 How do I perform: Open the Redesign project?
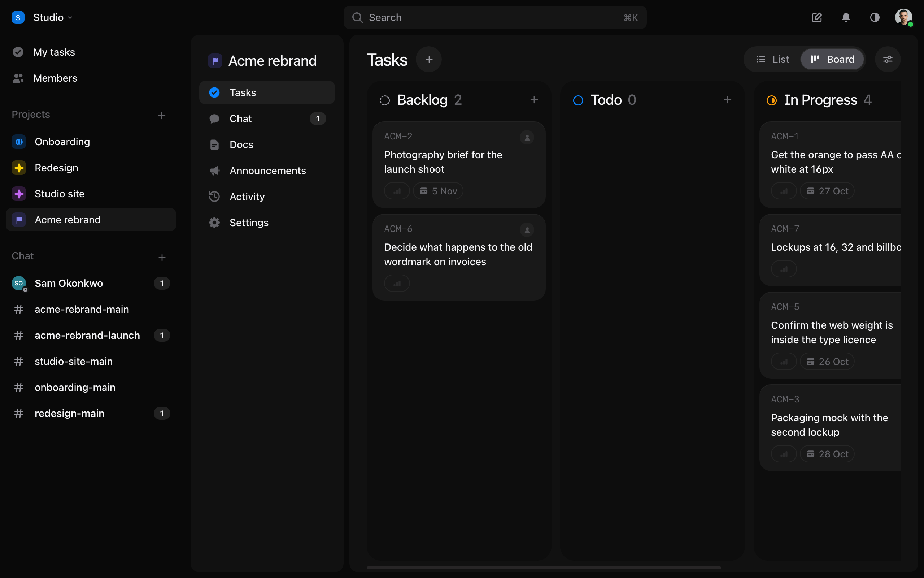coord(91,167)
